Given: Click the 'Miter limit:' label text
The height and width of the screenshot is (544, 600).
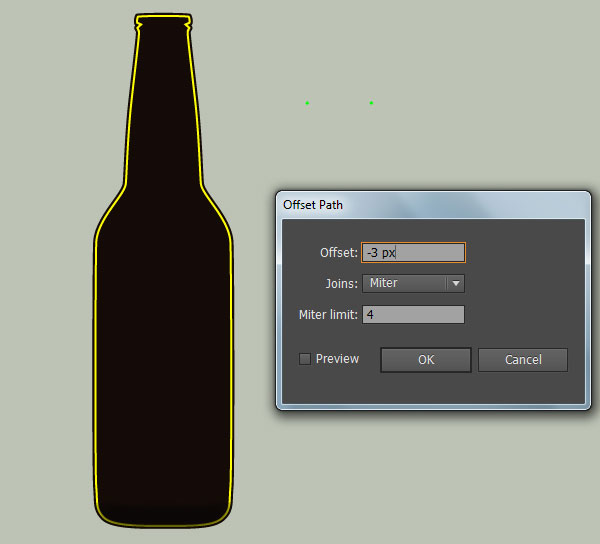Looking at the screenshot, I should point(328,314).
